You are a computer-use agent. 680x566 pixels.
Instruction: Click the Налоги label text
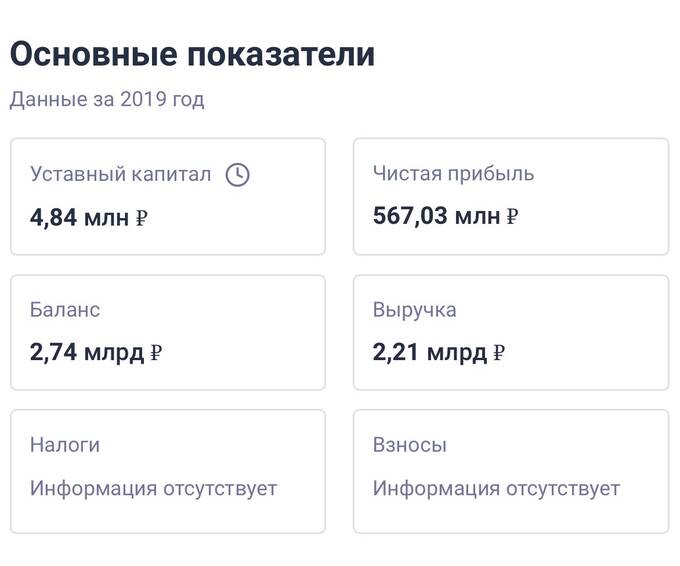pos(65,445)
